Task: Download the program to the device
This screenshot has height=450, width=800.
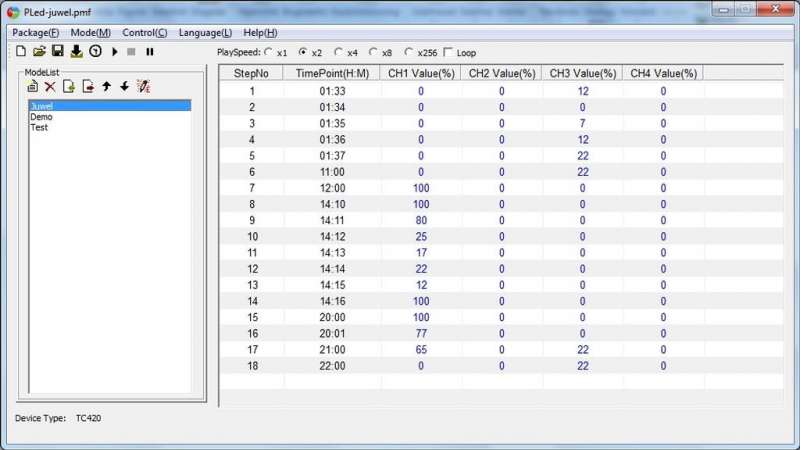Action: pyautogui.click(x=76, y=51)
